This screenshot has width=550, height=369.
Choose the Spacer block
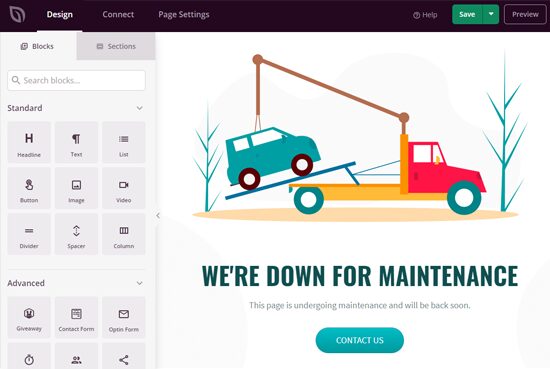coord(76,234)
